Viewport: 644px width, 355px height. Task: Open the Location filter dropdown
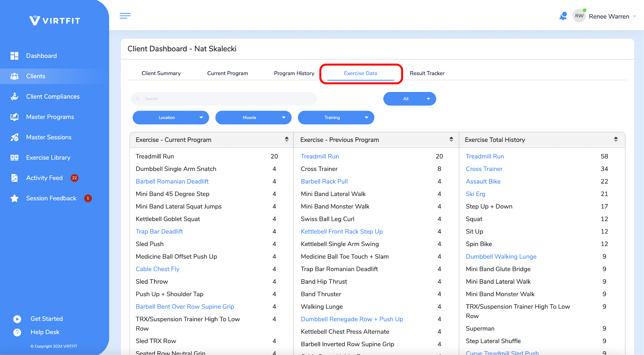coord(170,117)
